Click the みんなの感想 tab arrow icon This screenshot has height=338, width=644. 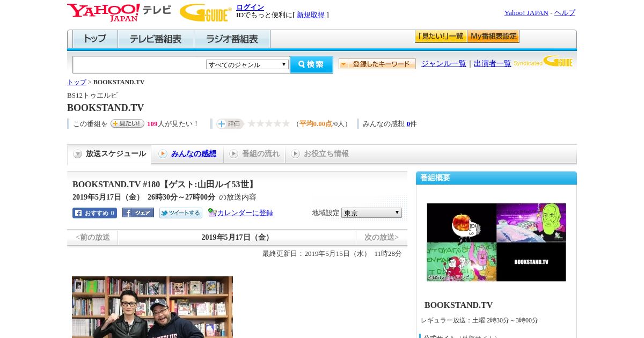click(x=163, y=154)
